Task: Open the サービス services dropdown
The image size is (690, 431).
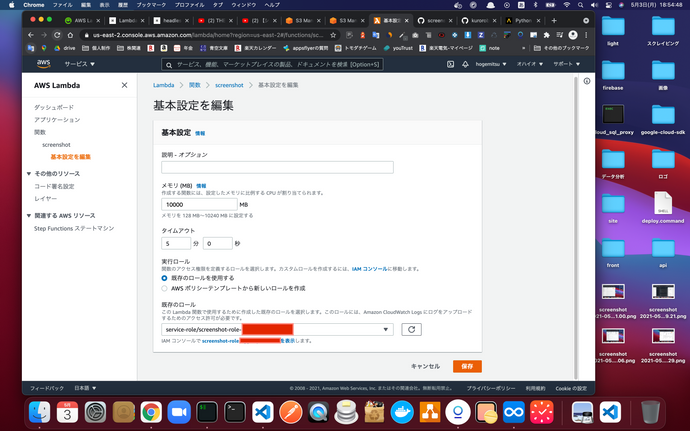Action: (x=80, y=64)
